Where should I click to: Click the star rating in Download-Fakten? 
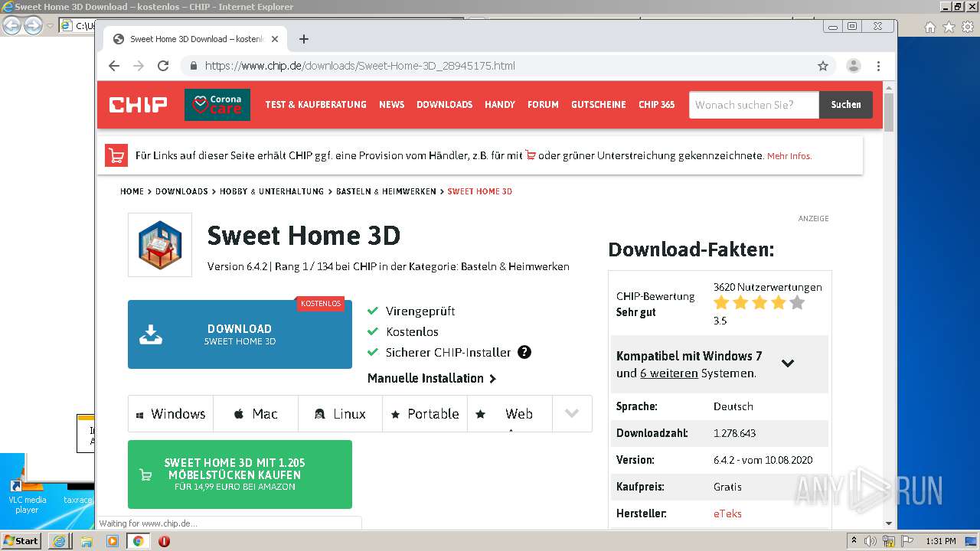759,303
